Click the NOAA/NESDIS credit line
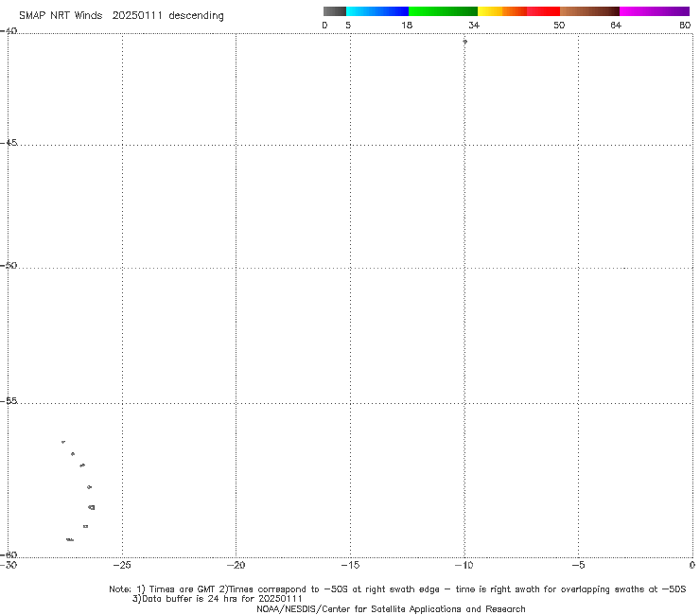700x615 pixels. (x=391, y=609)
